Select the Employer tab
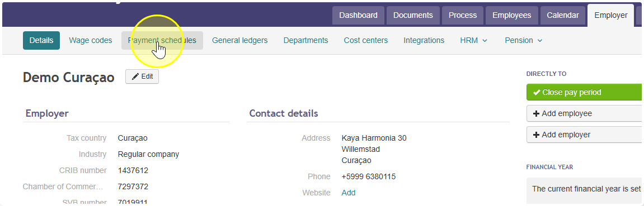The image size is (644, 206). [611, 15]
